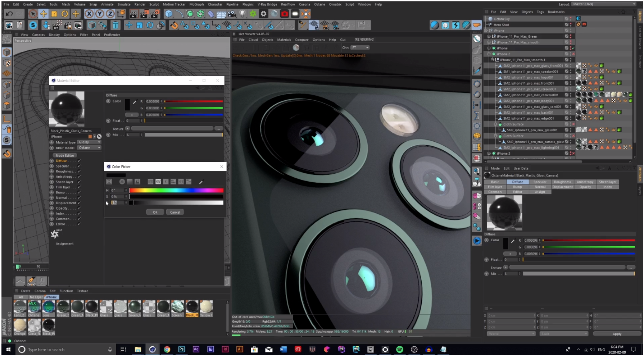Expand the iPhone.3 object in tree
Viewport: 644px width, 356px height.
pyautogui.click(x=489, y=154)
